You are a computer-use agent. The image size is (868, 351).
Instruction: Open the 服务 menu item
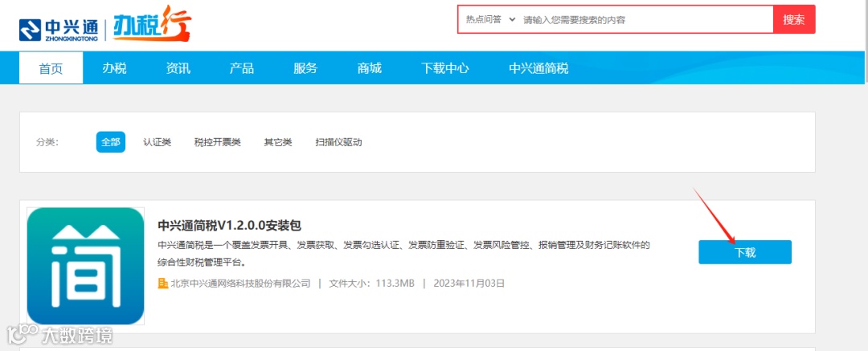(x=305, y=68)
